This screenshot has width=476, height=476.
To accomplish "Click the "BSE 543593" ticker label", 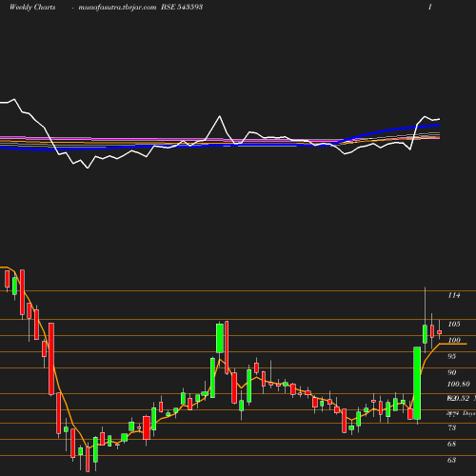I will coord(182,7).
